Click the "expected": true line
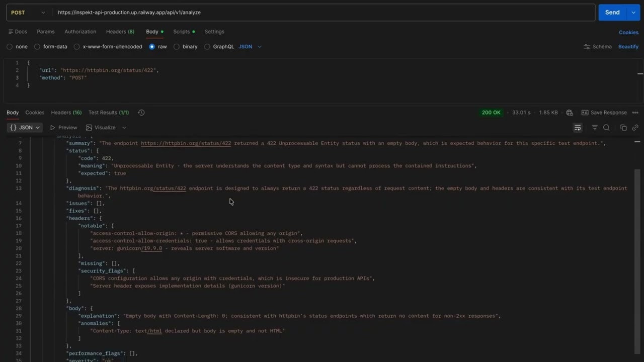 [x=102, y=173]
